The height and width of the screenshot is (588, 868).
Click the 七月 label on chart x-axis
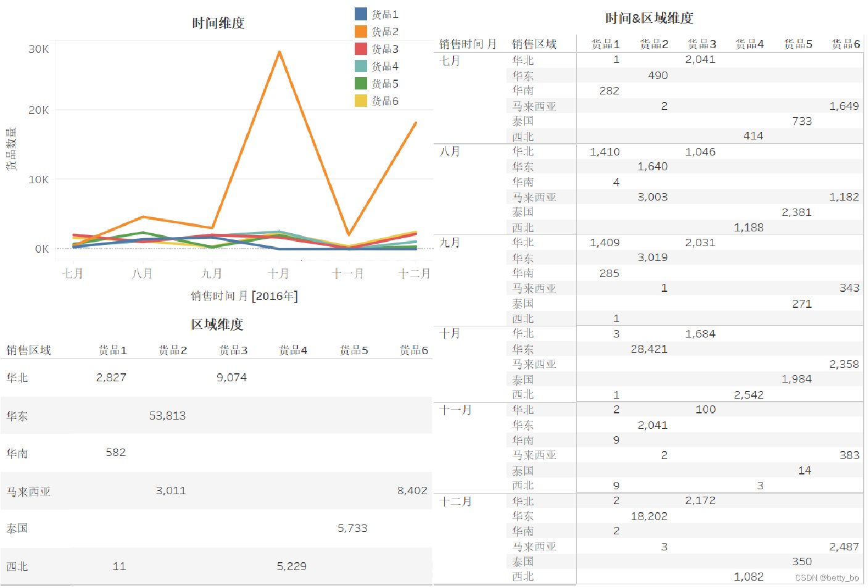(73, 273)
